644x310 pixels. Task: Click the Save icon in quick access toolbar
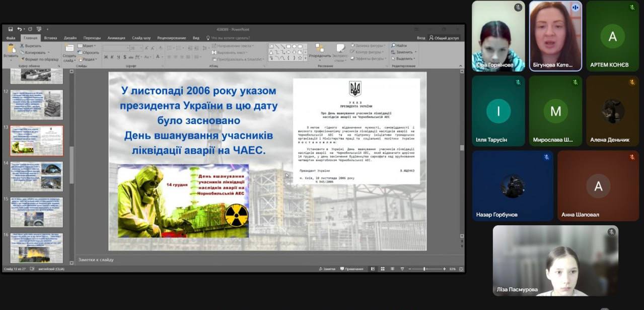click(x=10, y=29)
